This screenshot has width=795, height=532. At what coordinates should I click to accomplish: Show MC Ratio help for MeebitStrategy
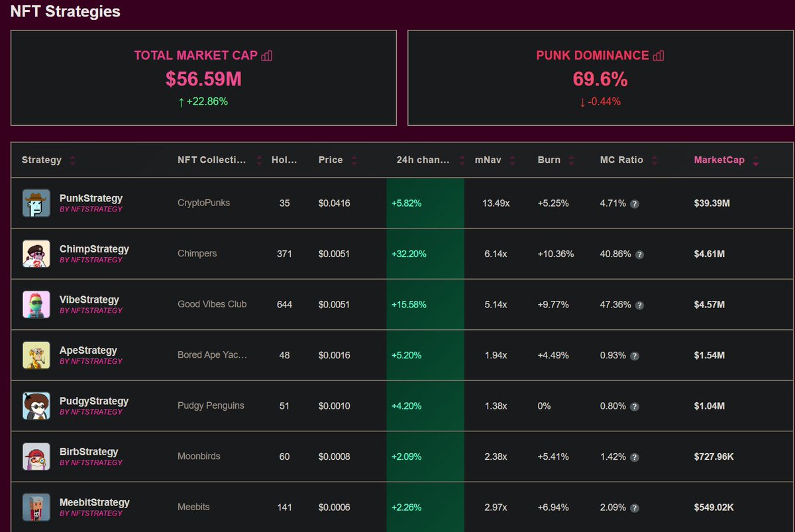pos(634,508)
